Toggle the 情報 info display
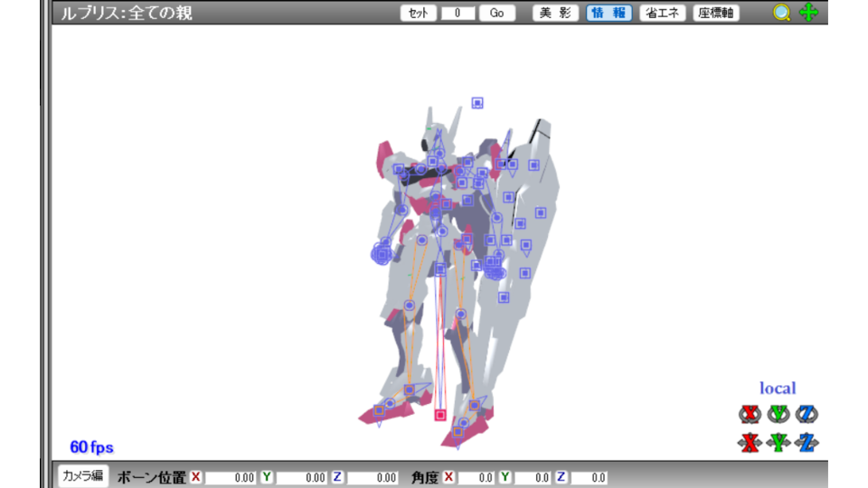Viewport: 868px width, 488px height. (609, 13)
